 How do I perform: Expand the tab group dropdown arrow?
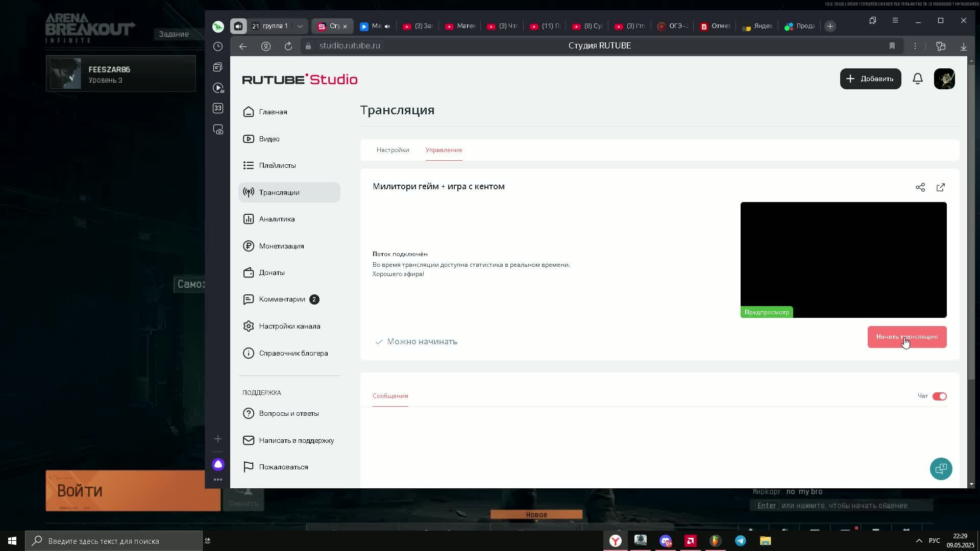pos(300,26)
